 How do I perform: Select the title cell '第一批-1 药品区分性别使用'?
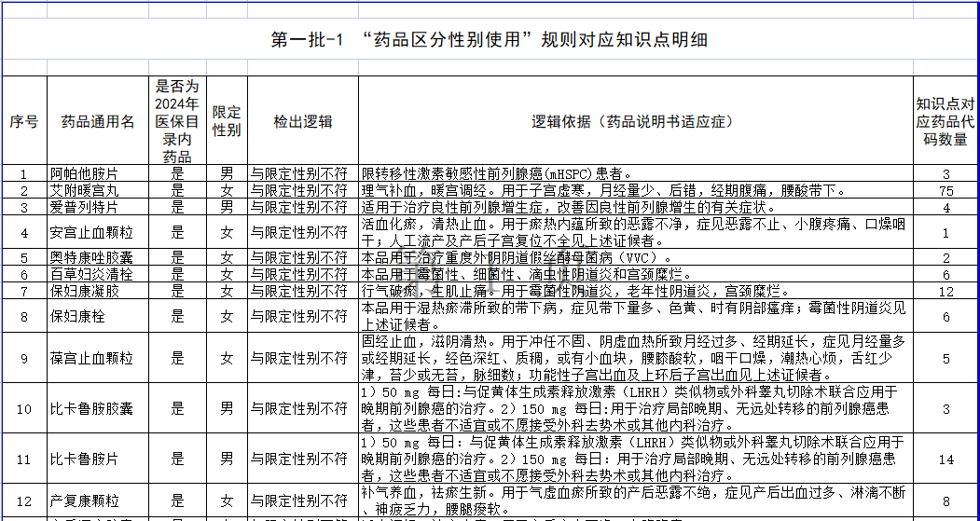490,39
